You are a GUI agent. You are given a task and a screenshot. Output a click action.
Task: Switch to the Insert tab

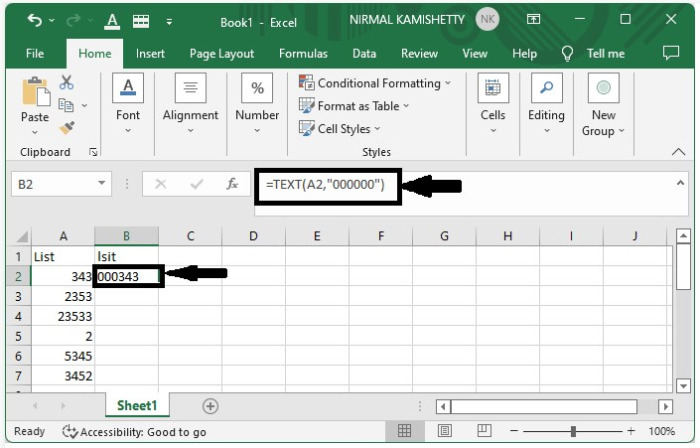coord(150,54)
